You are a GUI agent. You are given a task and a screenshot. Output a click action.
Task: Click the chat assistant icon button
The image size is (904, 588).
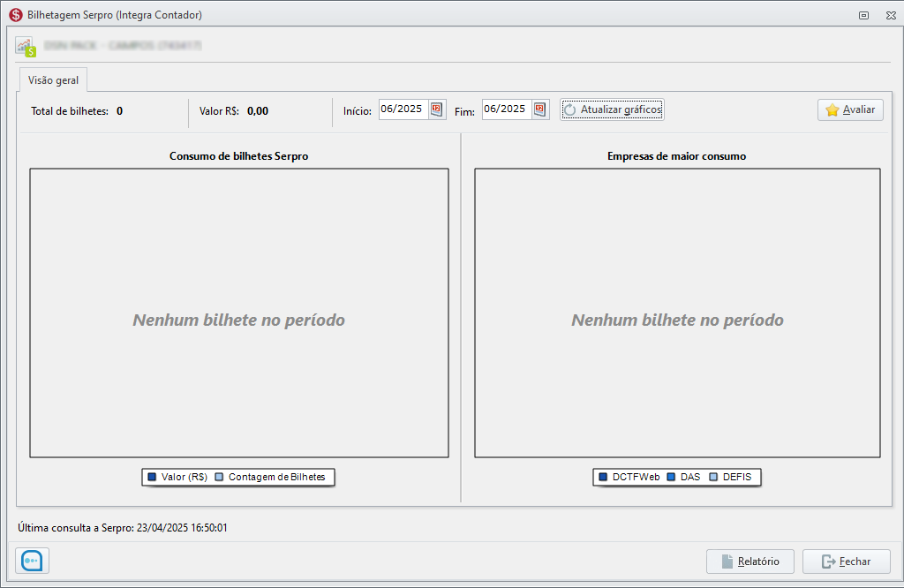click(33, 561)
